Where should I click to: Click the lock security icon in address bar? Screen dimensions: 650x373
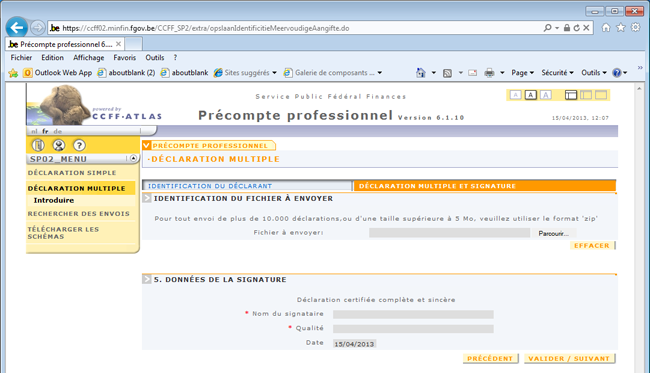(x=567, y=28)
